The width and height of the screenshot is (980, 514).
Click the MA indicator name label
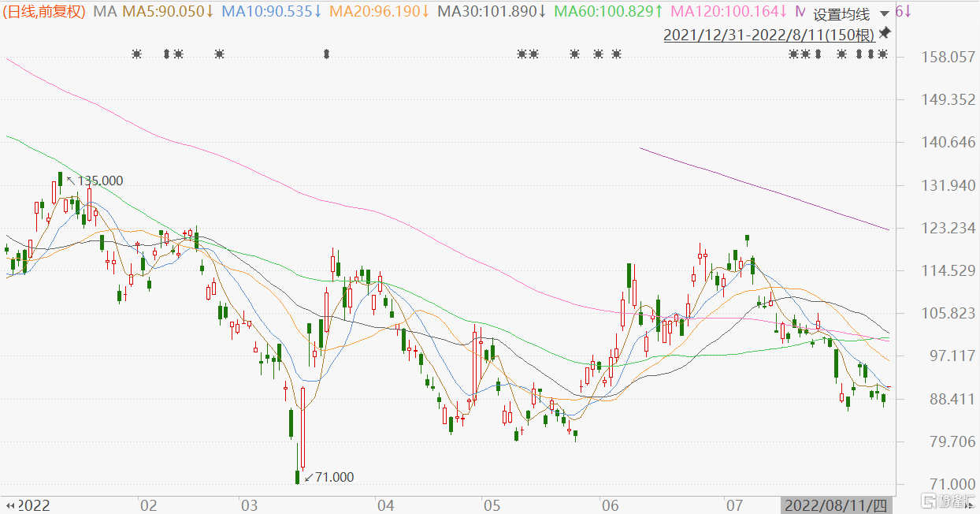click(x=103, y=12)
